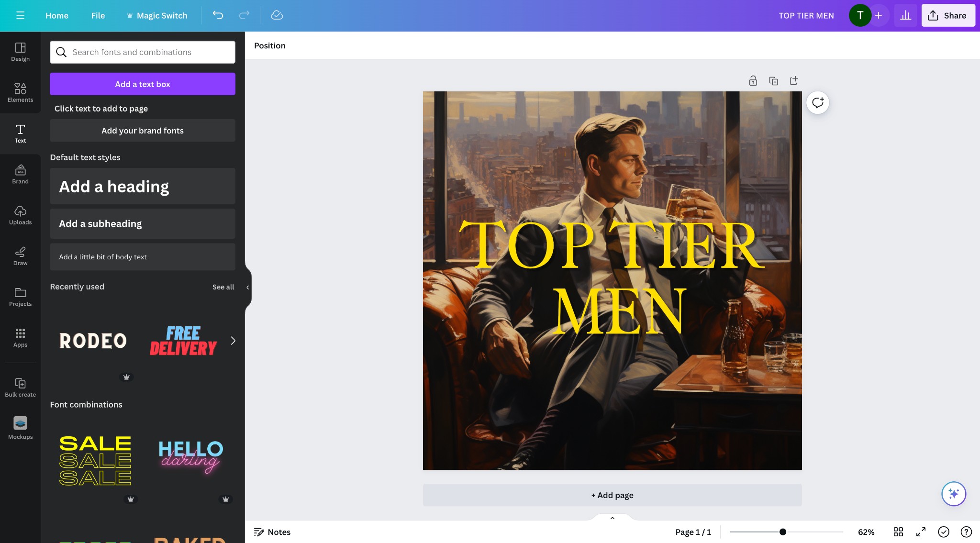980x543 pixels.
Task: Open the hamburger main menu
Action: (20, 15)
